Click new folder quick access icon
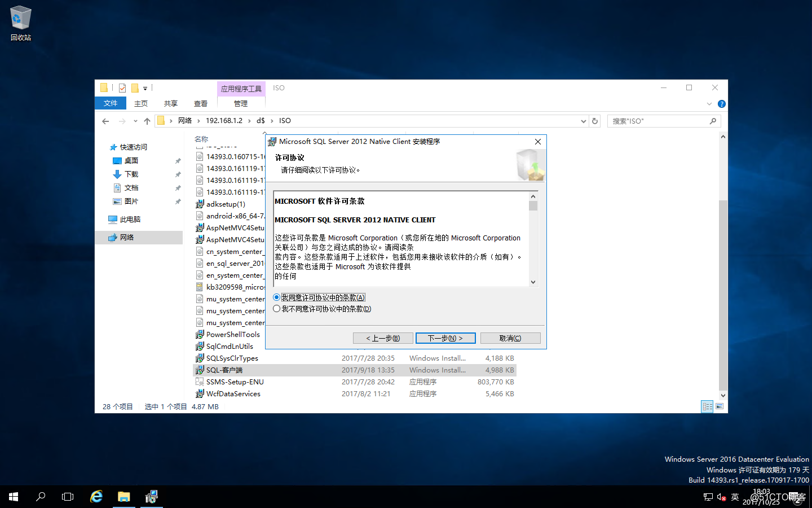The image size is (812, 508). coord(135,88)
